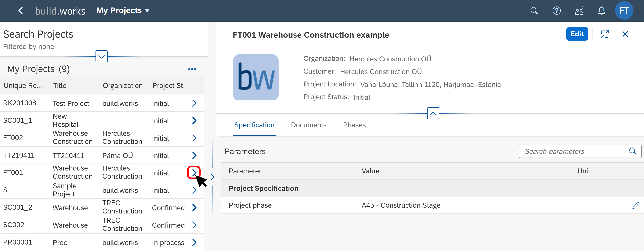Expand the side panel splitter arrow
The image size is (644, 251).
(212, 177)
